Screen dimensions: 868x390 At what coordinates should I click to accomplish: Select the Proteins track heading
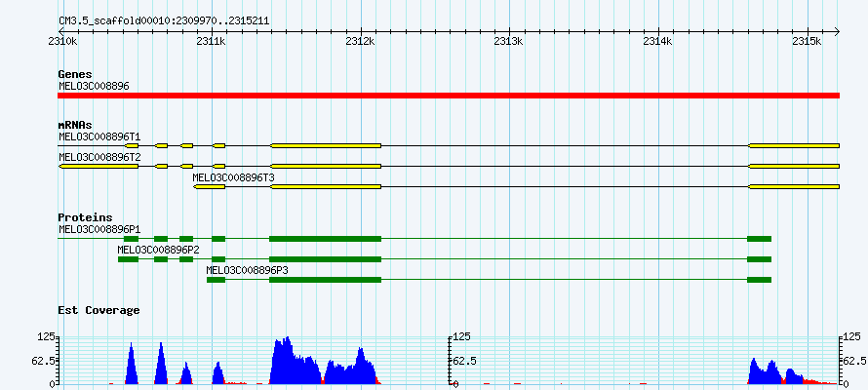pyautogui.click(x=85, y=217)
